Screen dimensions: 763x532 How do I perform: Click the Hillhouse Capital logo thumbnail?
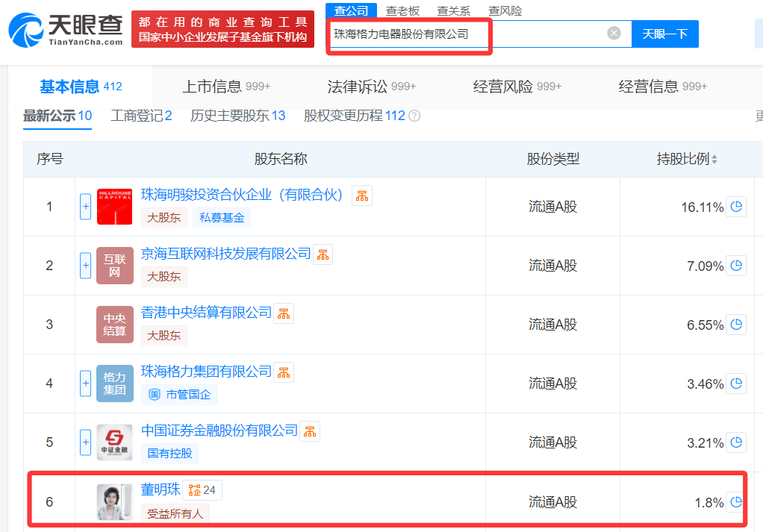click(114, 207)
